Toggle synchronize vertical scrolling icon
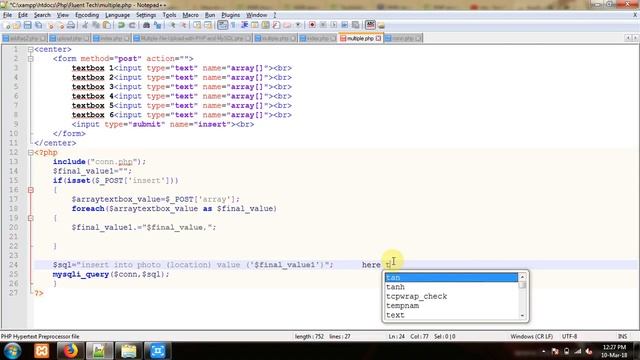 tap(197, 25)
